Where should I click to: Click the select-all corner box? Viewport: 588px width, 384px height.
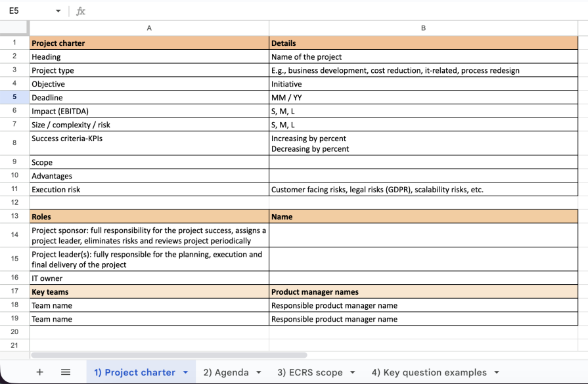pos(14,28)
